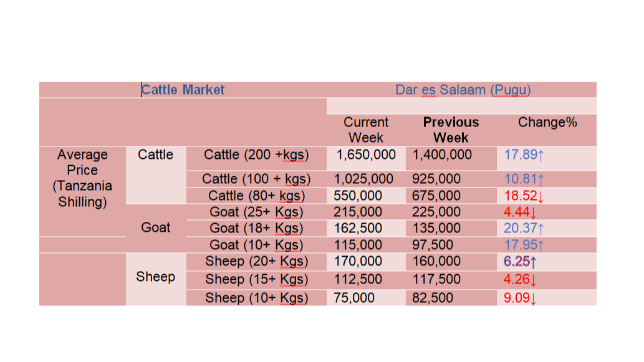Select the 17.89 upward change value
The image size is (644, 362).
524,155
